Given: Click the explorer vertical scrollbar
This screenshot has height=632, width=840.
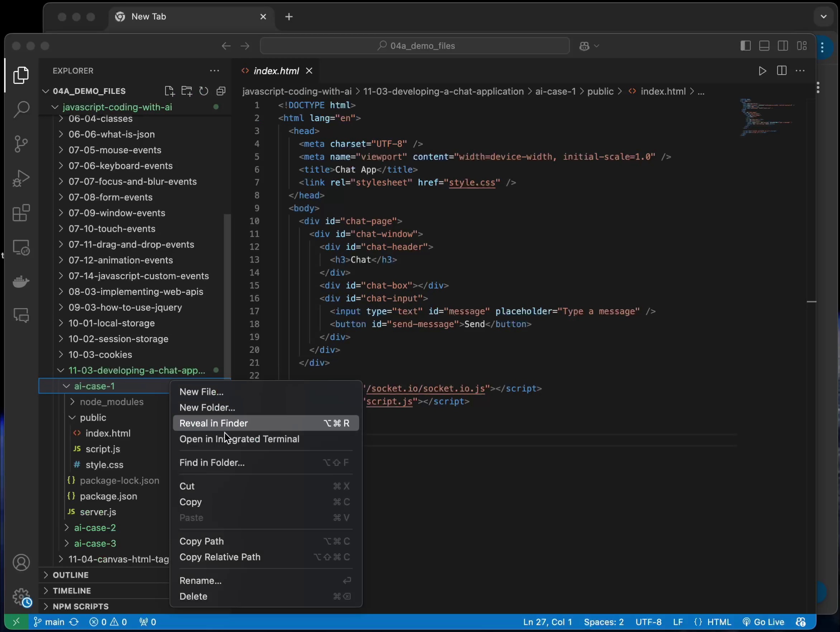Looking at the screenshot, I should [x=227, y=296].
